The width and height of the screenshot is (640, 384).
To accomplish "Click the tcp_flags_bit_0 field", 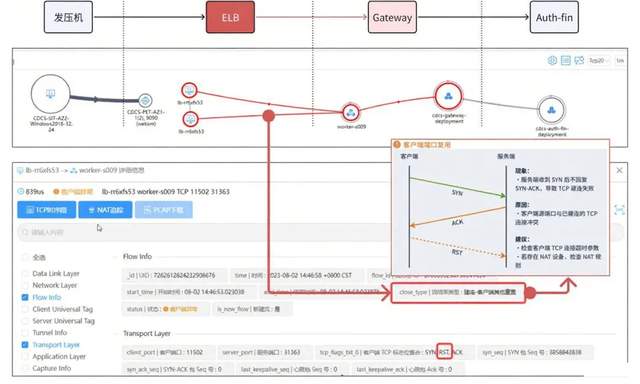I will click(395, 352).
